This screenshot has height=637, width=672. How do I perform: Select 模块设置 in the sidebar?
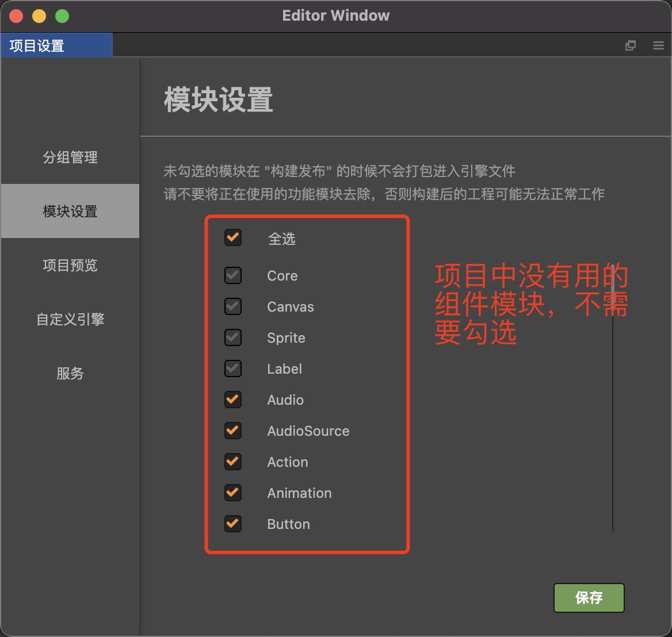coord(70,211)
